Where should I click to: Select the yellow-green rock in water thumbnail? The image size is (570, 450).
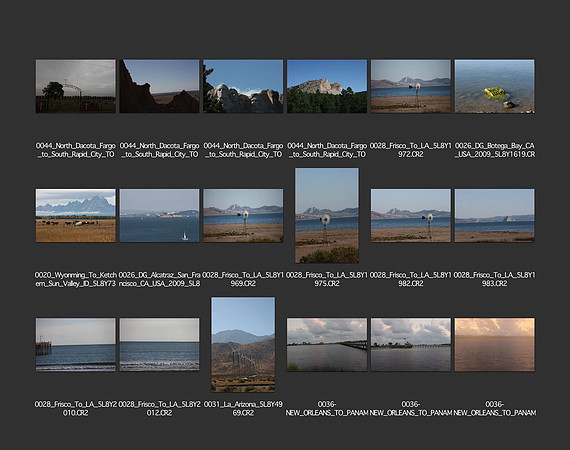[494, 86]
